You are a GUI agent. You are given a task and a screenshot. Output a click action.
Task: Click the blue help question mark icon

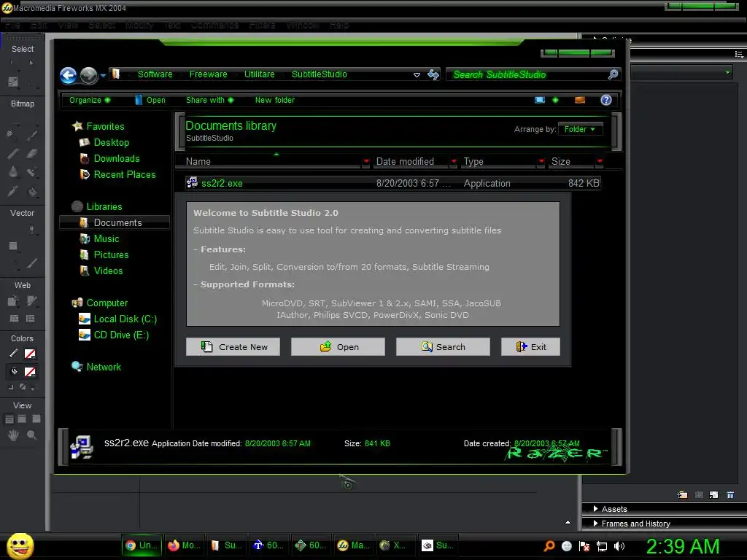tap(606, 100)
